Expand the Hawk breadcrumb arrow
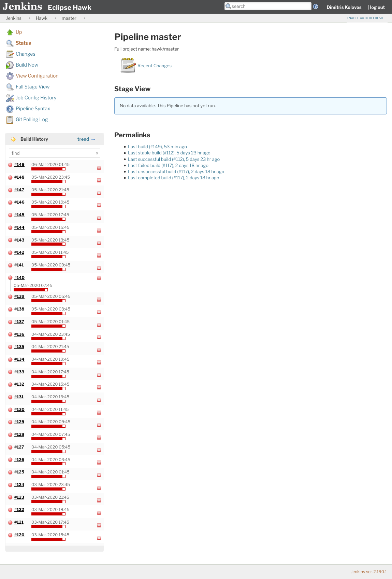Image resolution: width=392 pixels, height=579 pixels. tap(56, 18)
